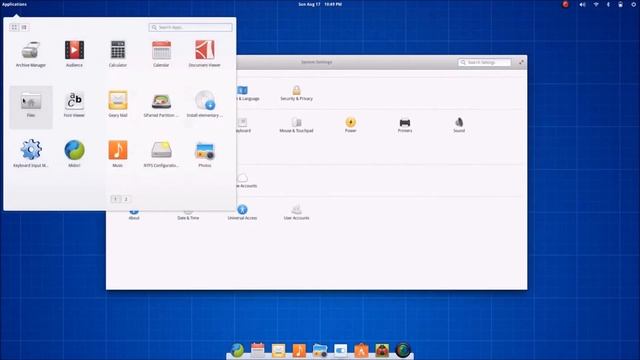This screenshot has width=640, height=360.
Task: Open Geary Mail from the dock
Action: (x=278, y=350)
